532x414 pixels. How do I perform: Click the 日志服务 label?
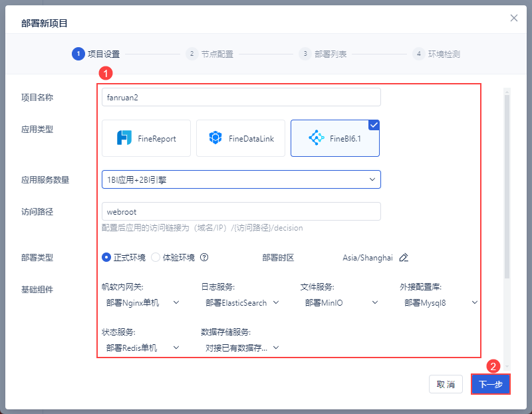coord(218,287)
